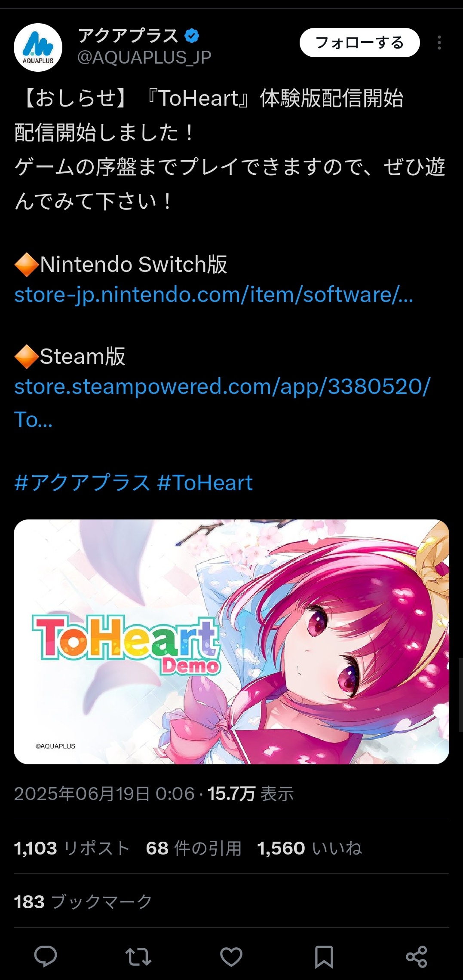View the 1,560 いいね likes list
The image size is (463, 980).
(310, 848)
